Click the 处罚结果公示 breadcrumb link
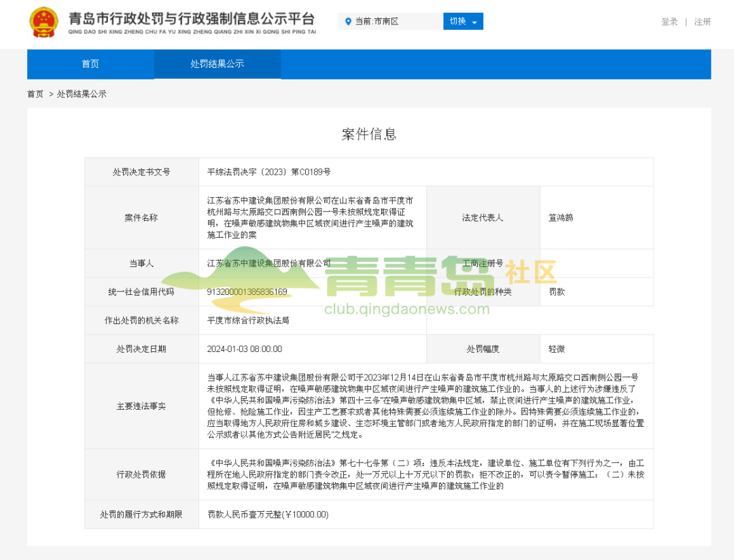The image size is (734, 560). [x=82, y=94]
